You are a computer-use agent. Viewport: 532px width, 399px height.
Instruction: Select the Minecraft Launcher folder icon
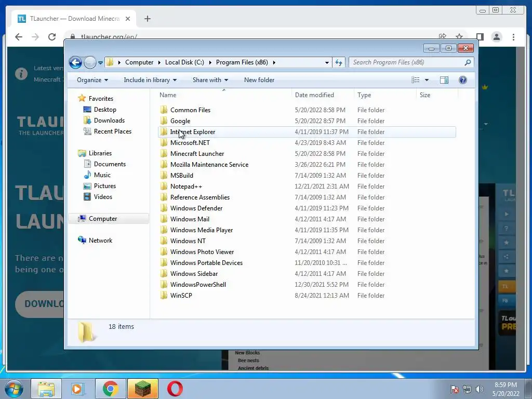point(164,154)
